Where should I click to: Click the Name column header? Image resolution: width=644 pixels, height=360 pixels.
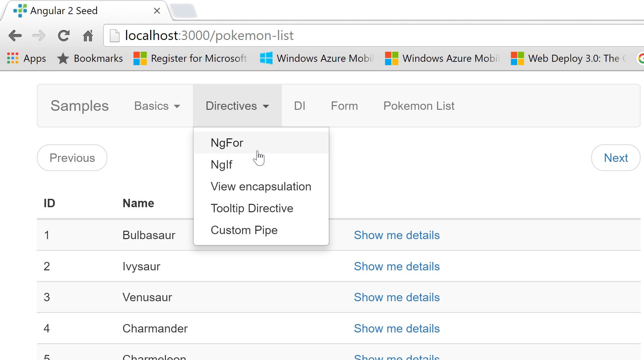[x=138, y=203]
